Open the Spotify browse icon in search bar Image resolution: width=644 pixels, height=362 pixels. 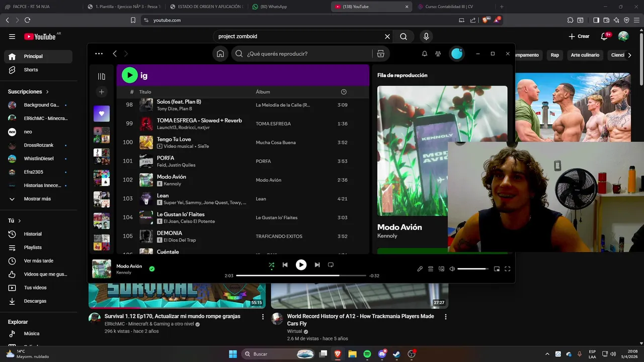[x=381, y=54]
